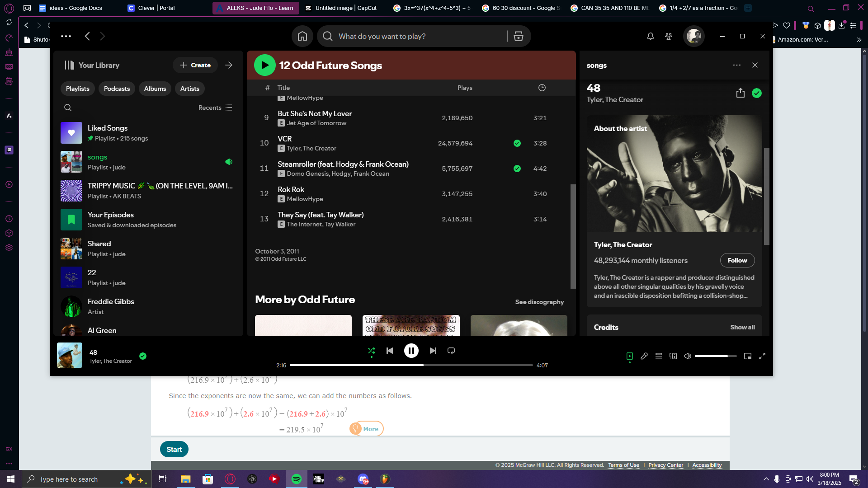Open TRIPPY MUSIC playlist in library
Viewport: 868px width, 488px height.
pos(148,191)
